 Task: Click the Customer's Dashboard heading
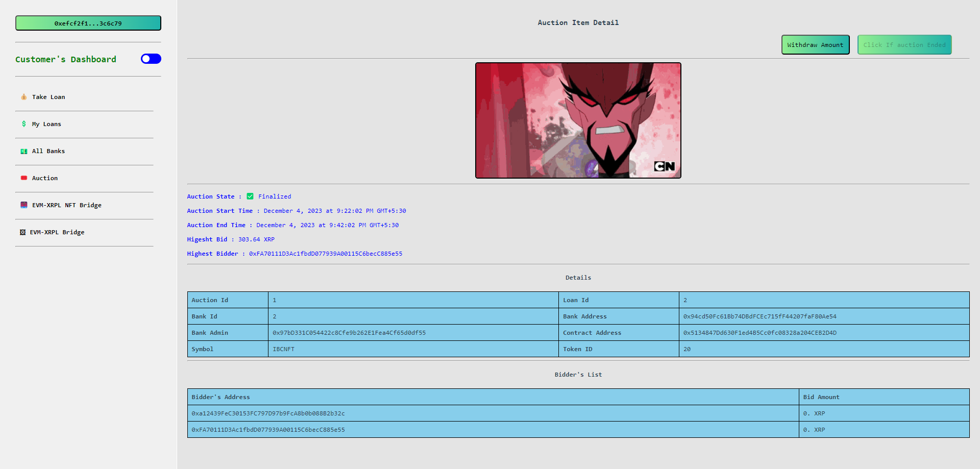[66, 59]
